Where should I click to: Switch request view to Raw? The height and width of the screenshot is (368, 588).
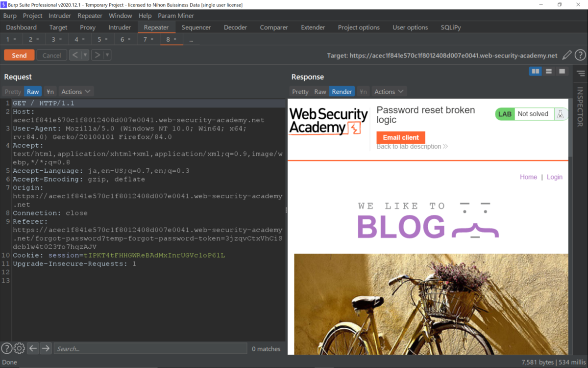(33, 92)
